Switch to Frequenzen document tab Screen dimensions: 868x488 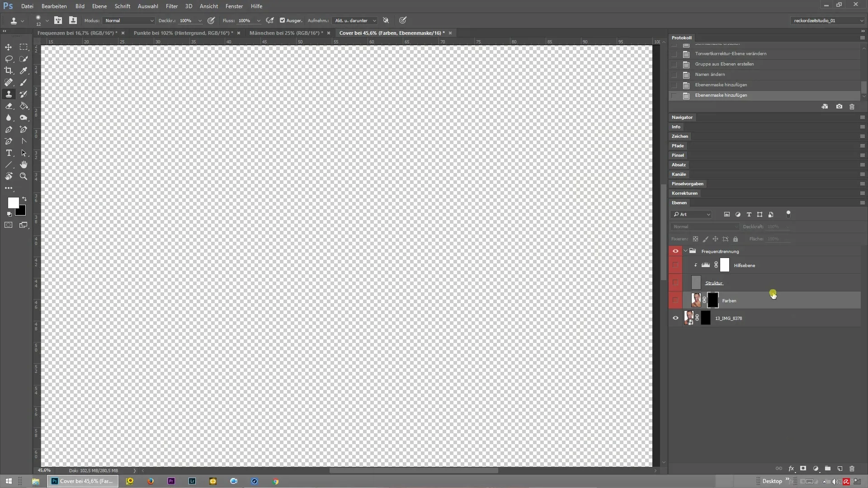pyautogui.click(x=77, y=33)
